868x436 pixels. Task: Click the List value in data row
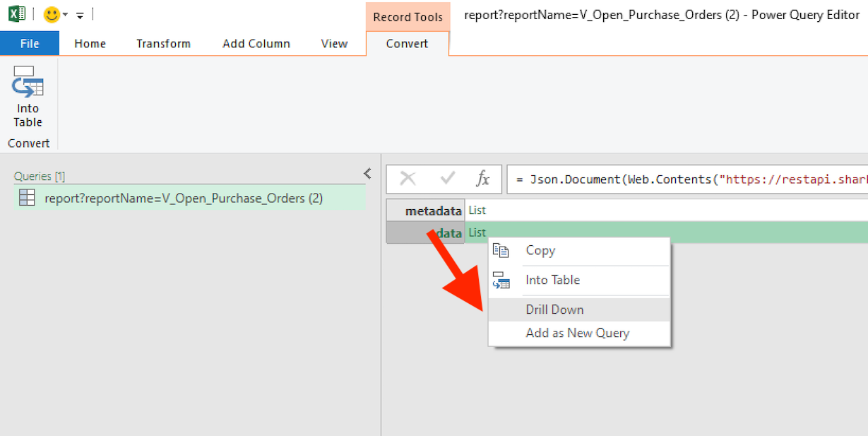[x=477, y=232]
